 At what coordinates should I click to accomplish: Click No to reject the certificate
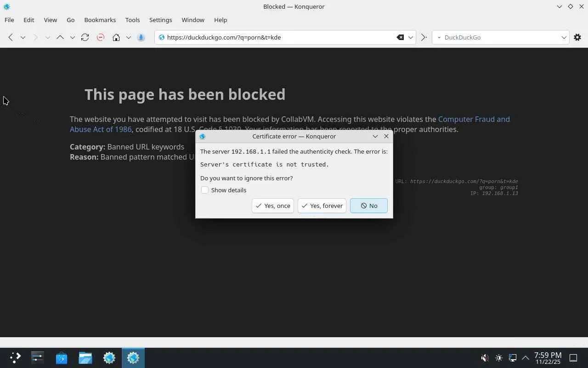[369, 206]
